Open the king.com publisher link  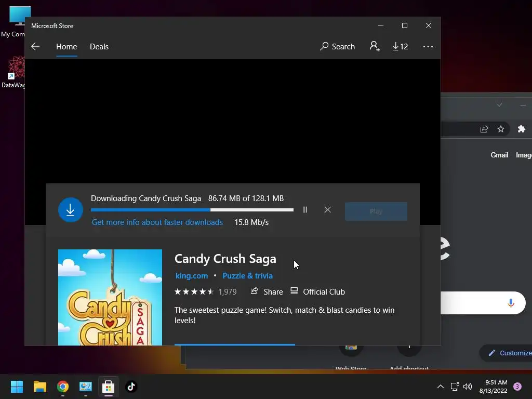point(192,276)
